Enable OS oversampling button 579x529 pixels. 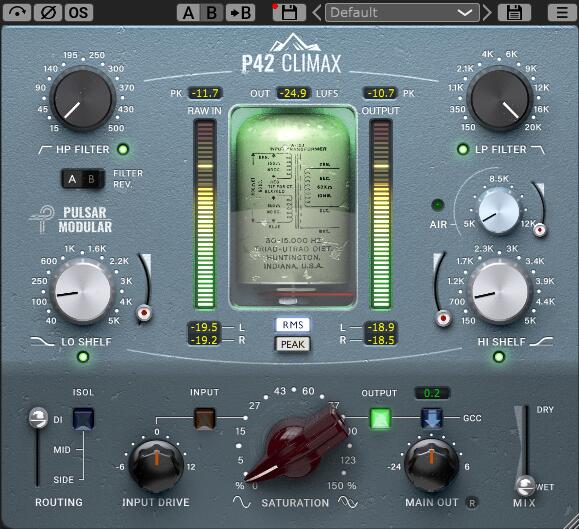tap(79, 13)
